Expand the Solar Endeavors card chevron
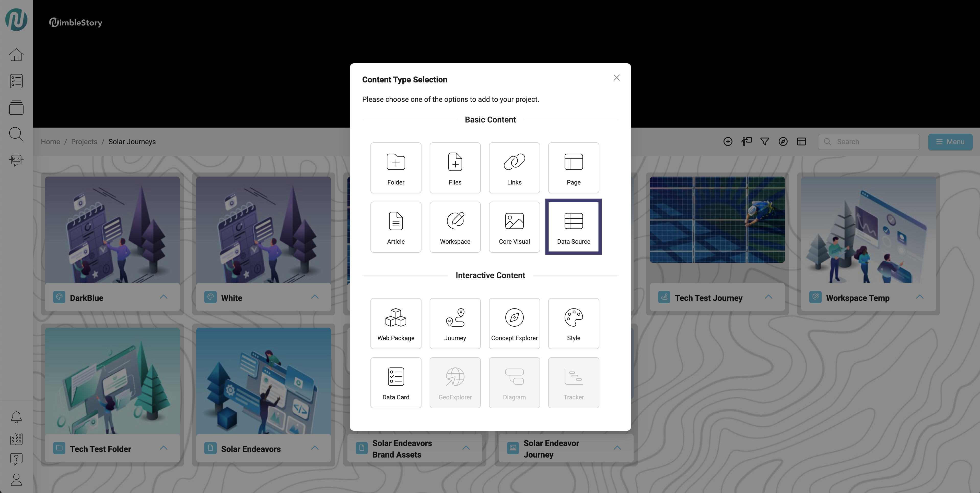Viewport: 980px width, 493px height. pyautogui.click(x=315, y=448)
